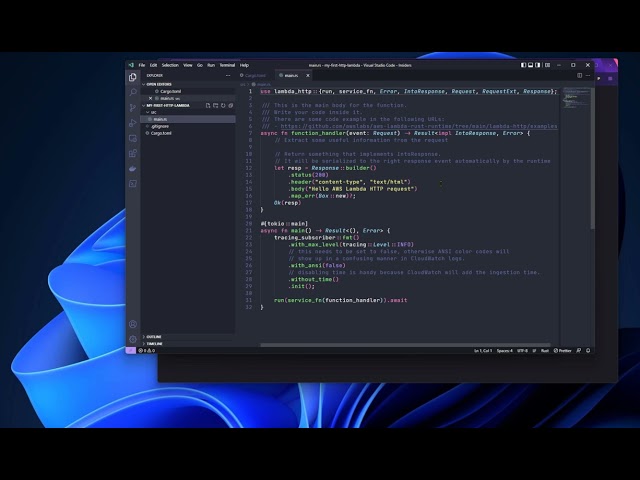Click the Spaces: 4 indentation status
Viewport: 640px width, 480px height.
point(505,351)
